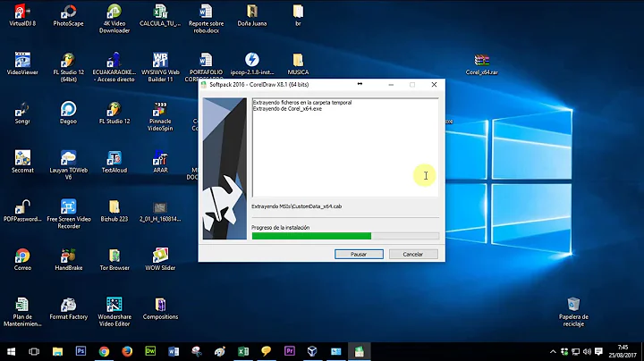644x361 pixels.
Task: Open the taskbar clock showing 7:45
Action: click(623, 351)
